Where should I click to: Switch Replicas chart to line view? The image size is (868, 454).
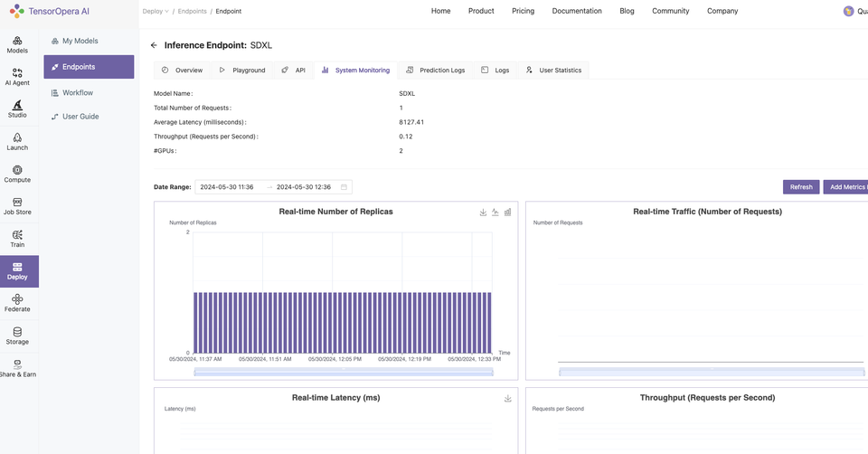coord(495,212)
